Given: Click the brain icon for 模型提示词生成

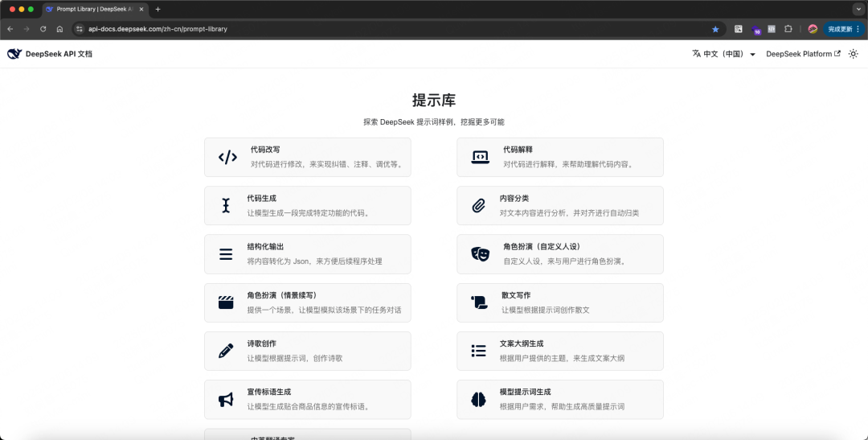Looking at the screenshot, I should (x=478, y=400).
